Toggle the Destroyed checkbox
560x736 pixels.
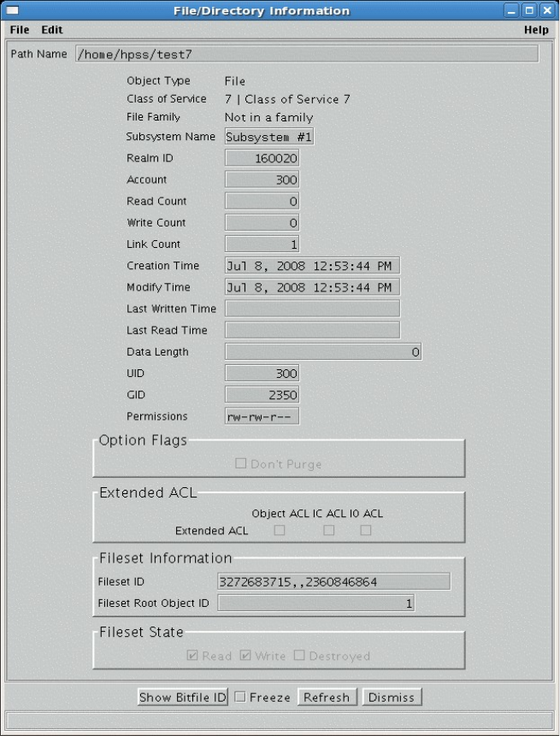click(299, 656)
